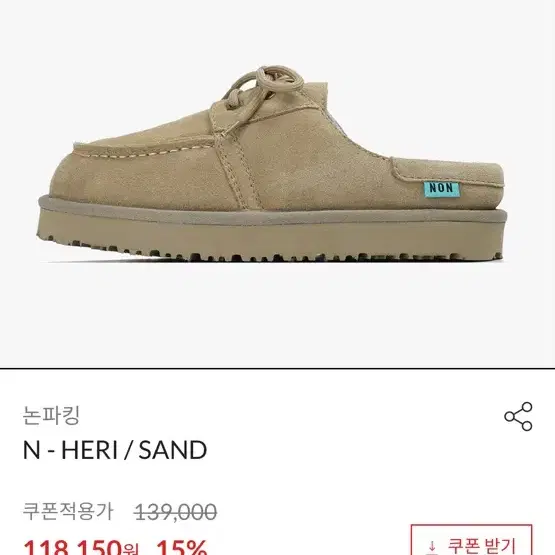Open the 논파킹 brand page link
The width and height of the screenshot is (555, 555).
click(51, 415)
